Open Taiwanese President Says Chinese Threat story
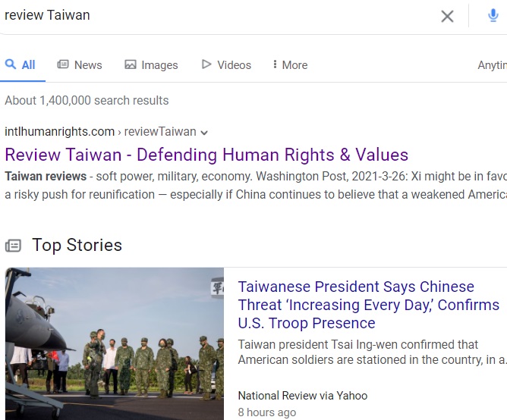Viewport: 507px width, 420px height. tap(369, 305)
